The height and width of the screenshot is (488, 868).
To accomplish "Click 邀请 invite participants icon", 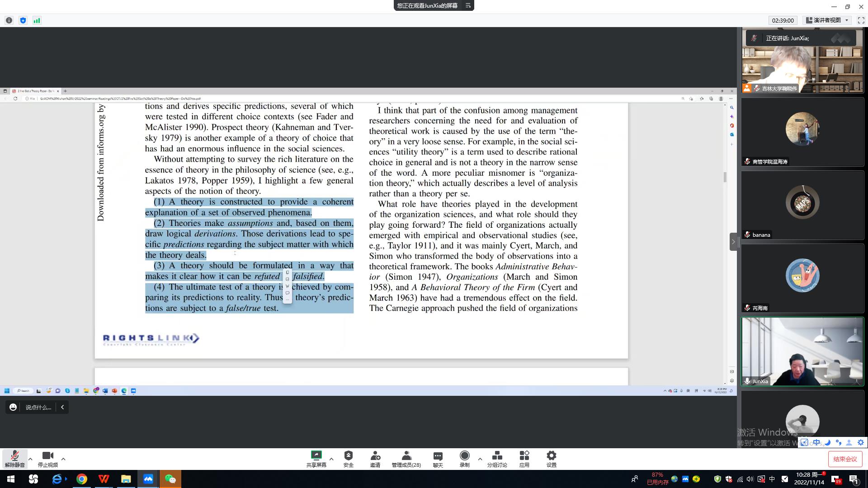I will 375,458.
